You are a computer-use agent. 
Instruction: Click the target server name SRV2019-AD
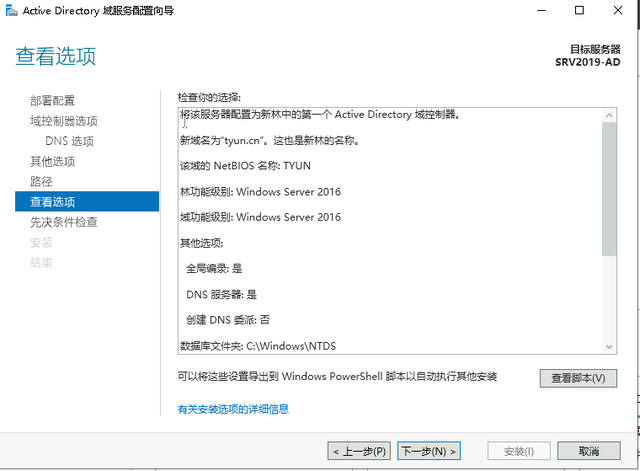point(587,62)
